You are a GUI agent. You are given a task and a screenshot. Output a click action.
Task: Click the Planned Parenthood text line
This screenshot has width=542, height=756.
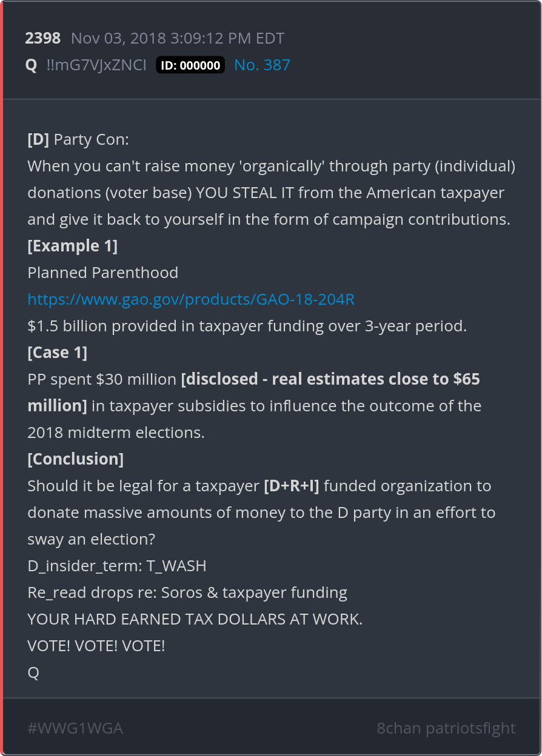tap(103, 273)
